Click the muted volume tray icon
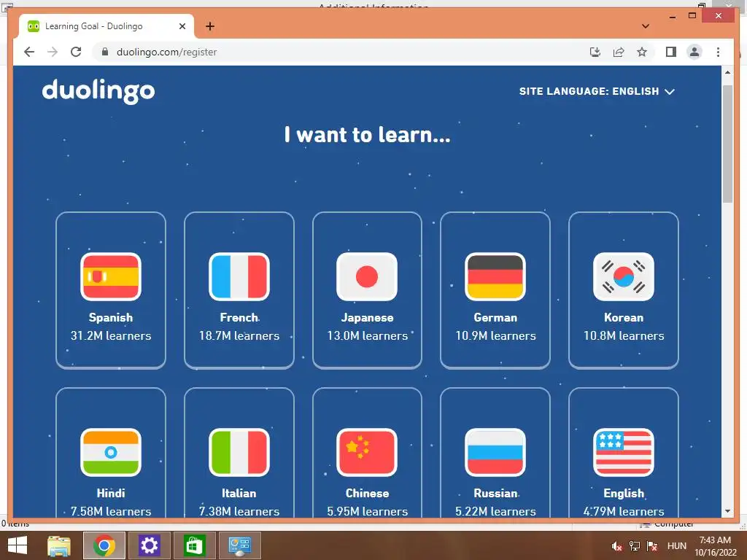Image resolution: width=747 pixels, height=560 pixels. tap(616, 546)
